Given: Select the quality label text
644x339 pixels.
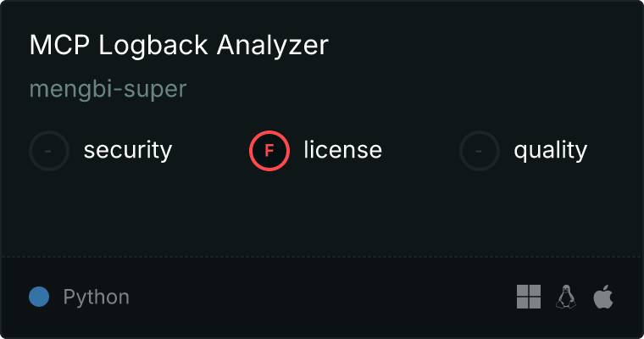Looking at the screenshot, I should 551,150.
